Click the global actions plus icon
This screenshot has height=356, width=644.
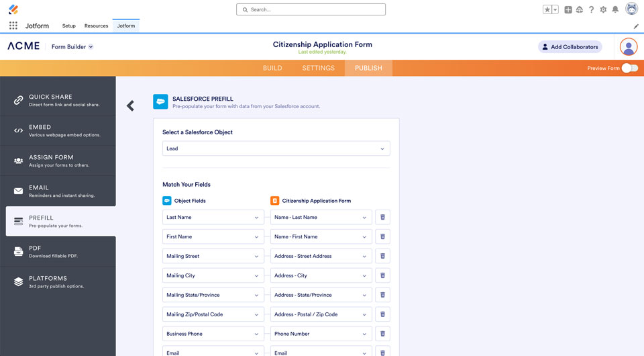pos(568,9)
